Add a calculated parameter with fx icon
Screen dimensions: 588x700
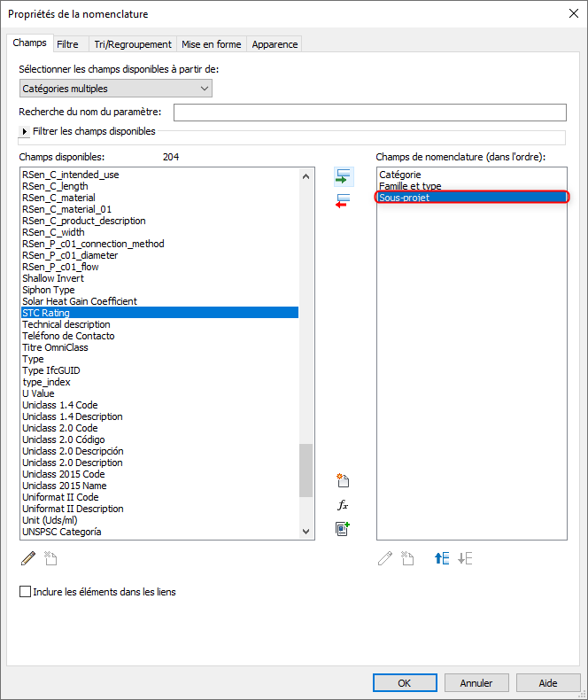pyautogui.click(x=343, y=505)
